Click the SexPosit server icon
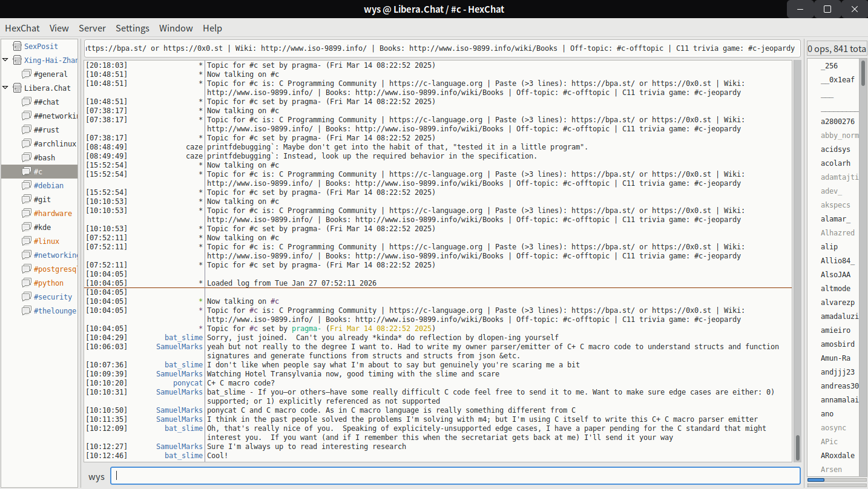 pos(16,46)
